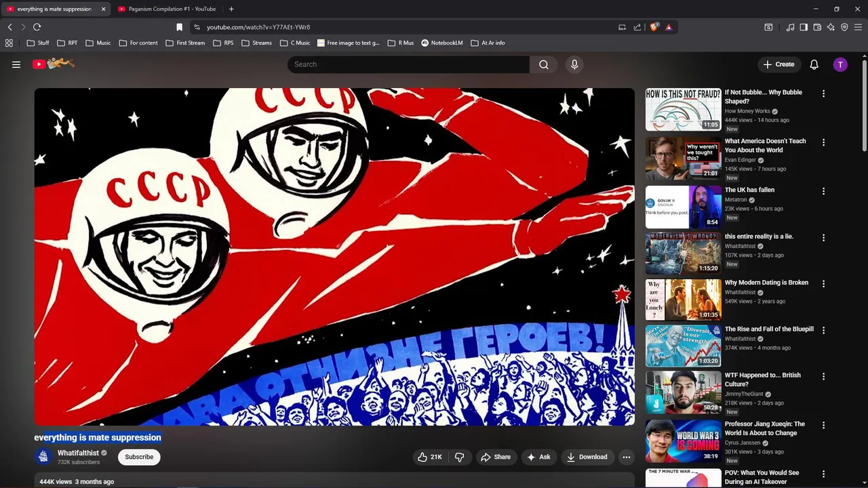Open the apps grid in bookmarks bar
This screenshot has width=868, height=488.
(9, 43)
